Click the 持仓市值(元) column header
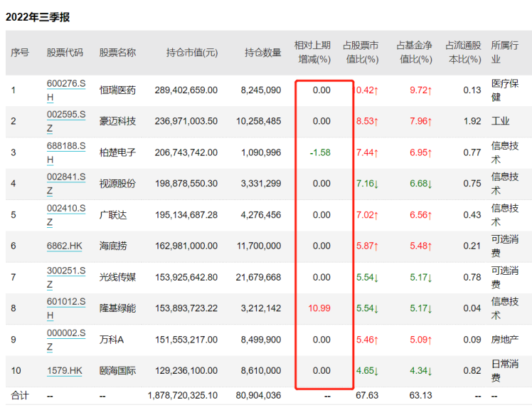The width and height of the screenshot is (532, 408). [x=192, y=53]
